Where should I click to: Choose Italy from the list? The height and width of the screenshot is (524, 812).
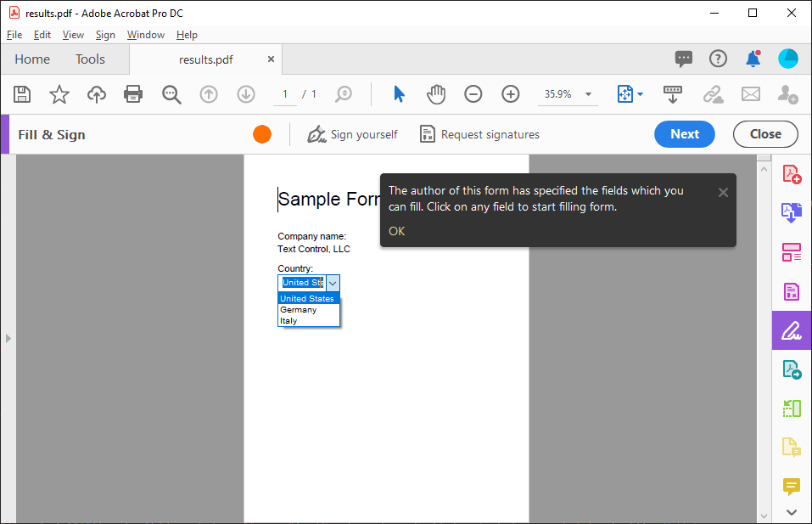coord(309,321)
